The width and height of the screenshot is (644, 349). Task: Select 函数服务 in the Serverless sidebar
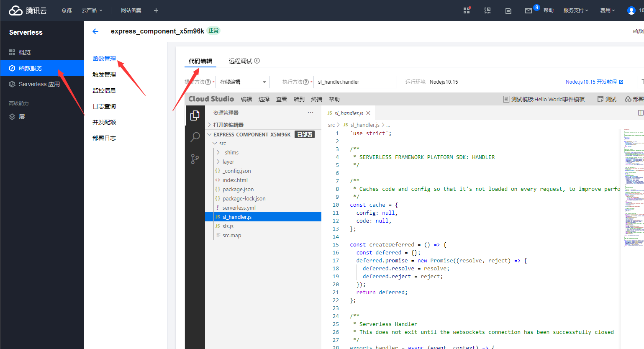coord(42,68)
